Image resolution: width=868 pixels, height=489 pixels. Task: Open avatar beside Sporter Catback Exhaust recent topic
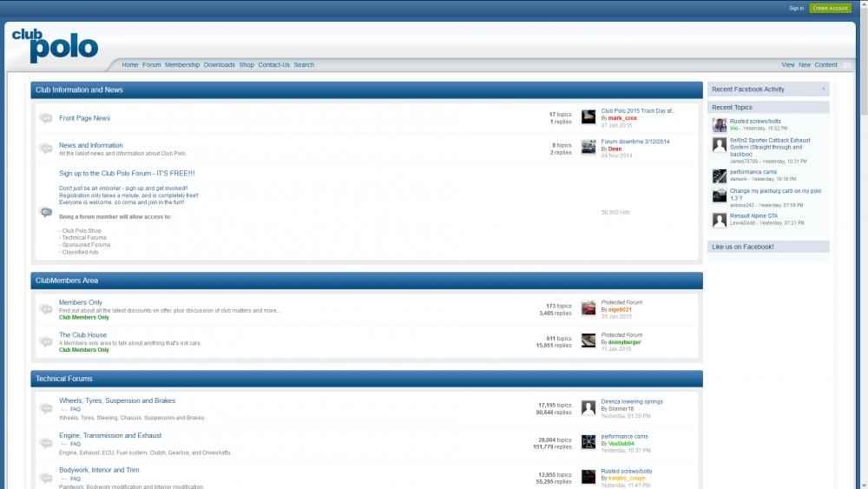point(719,145)
